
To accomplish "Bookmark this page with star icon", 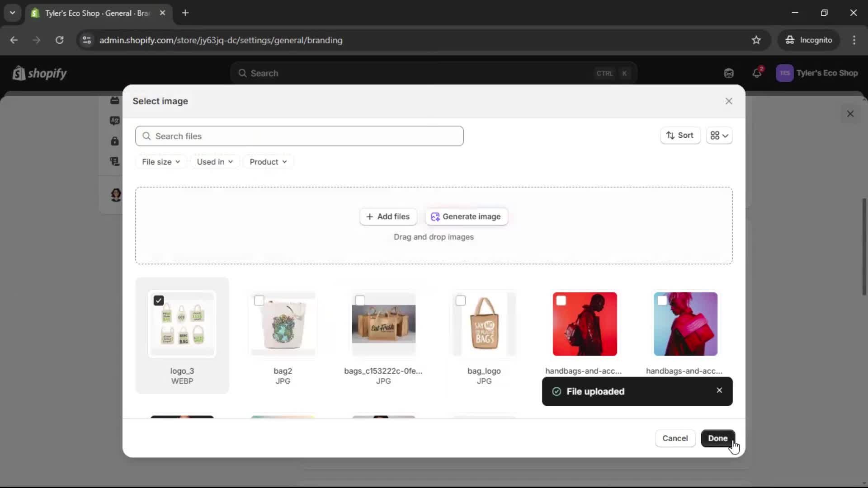I will 756,40.
